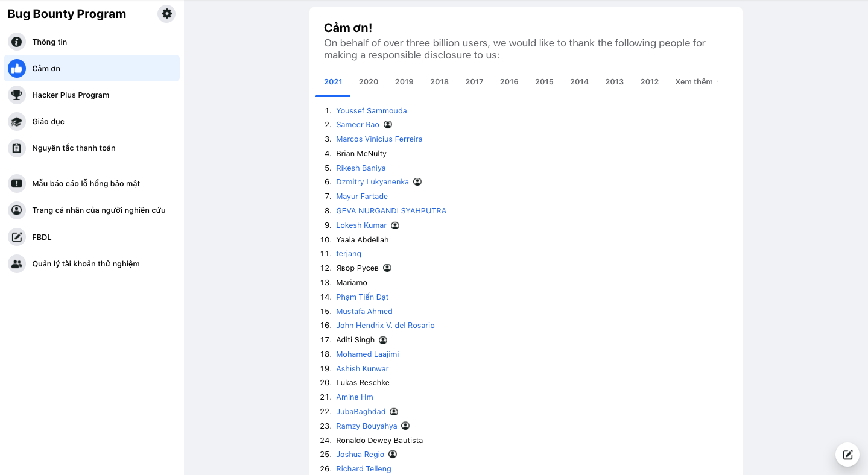Go to Trang cá nhân của người nghiên cứu
Image resolution: width=868 pixels, height=475 pixels.
pos(99,210)
